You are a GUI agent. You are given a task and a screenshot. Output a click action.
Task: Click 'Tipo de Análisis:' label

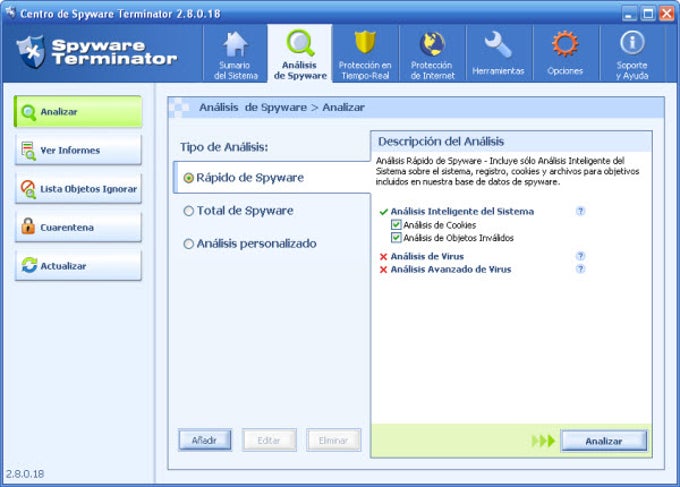pyautogui.click(x=224, y=147)
